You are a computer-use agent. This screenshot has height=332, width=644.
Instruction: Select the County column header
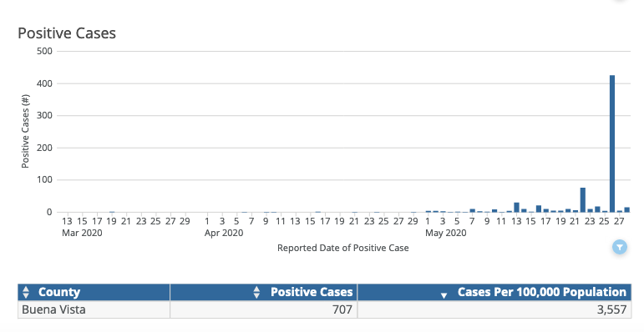click(x=94, y=292)
